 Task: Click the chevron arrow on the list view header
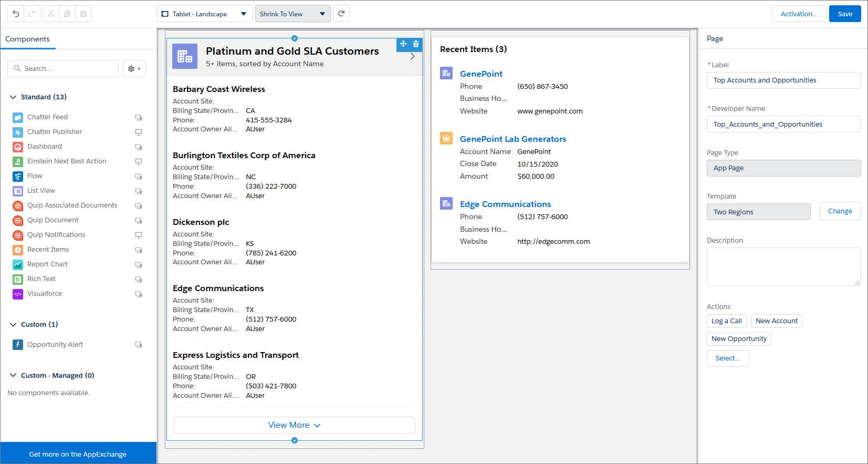click(x=413, y=56)
